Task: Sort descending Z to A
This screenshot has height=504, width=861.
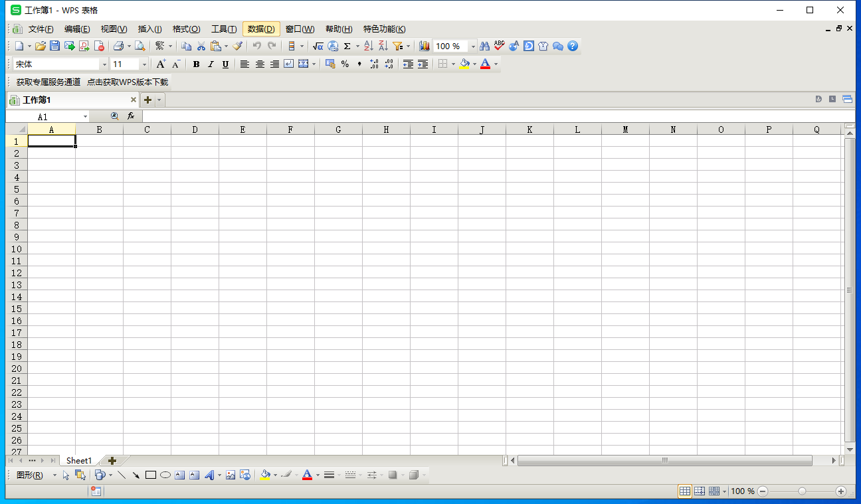Action: click(x=383, y=46)
